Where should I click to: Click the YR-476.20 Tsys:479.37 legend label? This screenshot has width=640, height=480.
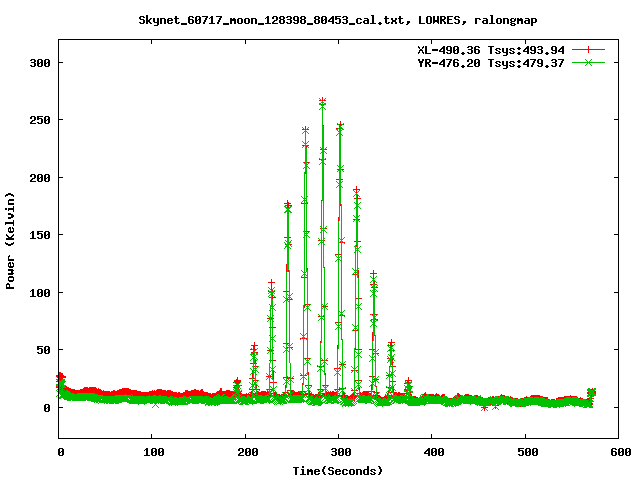click(x=491, y=63)
